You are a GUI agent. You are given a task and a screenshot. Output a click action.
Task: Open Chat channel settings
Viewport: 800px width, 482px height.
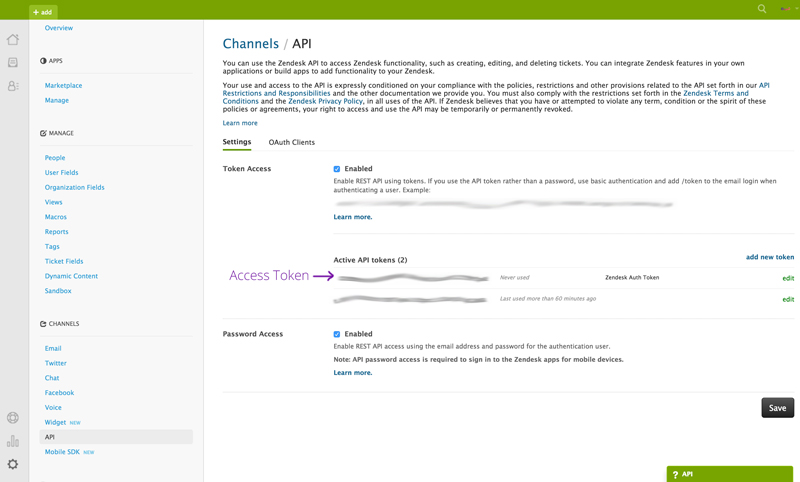(52, 378)
